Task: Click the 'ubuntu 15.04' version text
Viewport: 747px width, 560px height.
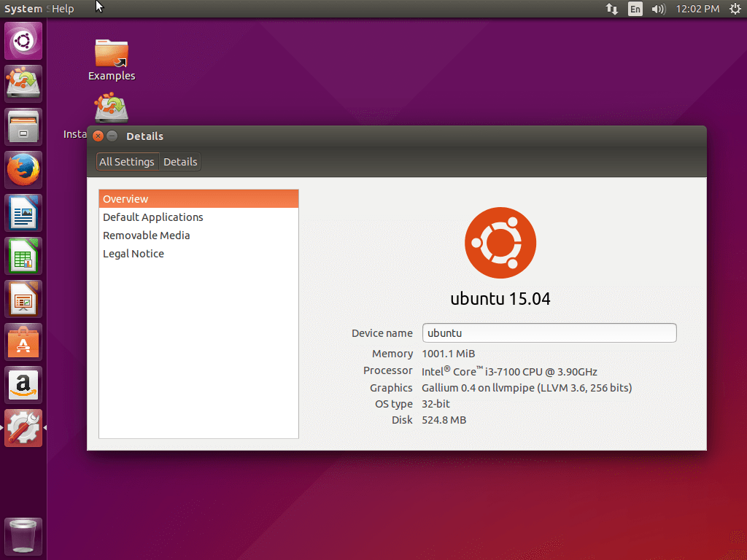Action: point(500,298)
